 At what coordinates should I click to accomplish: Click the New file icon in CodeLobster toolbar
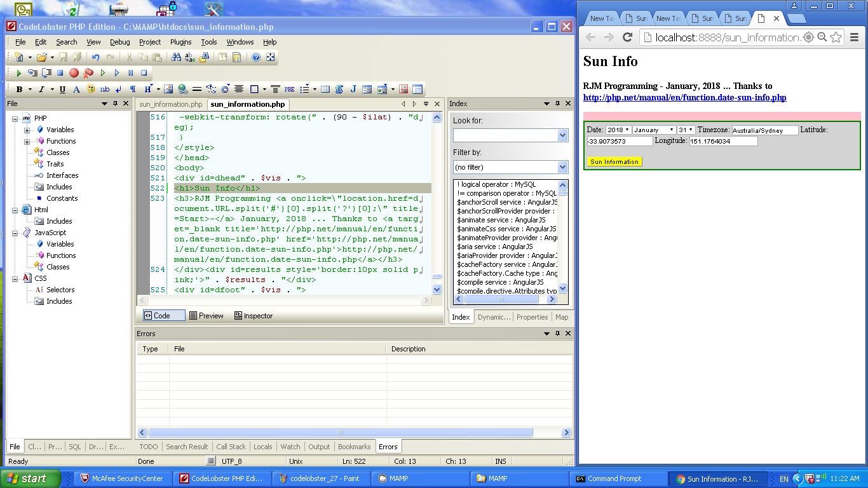(x=19, y=57)
